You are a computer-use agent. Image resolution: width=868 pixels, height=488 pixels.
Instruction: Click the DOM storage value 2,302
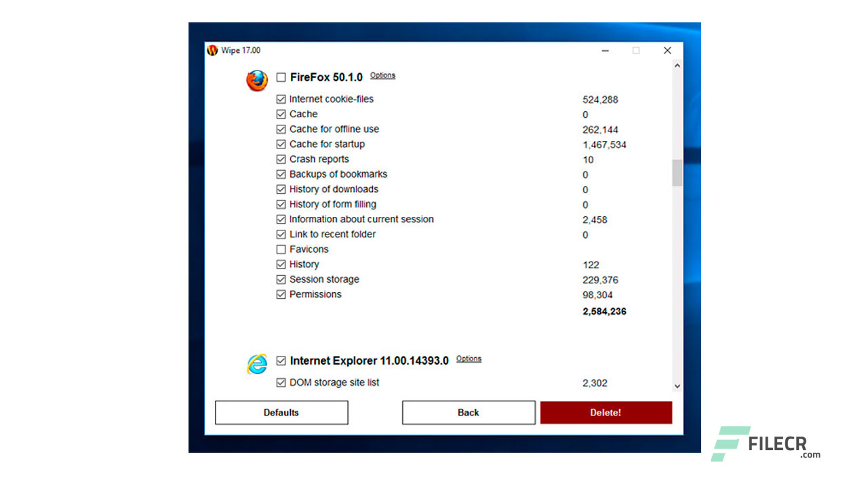pyautogui.click(x=595, y=383)
